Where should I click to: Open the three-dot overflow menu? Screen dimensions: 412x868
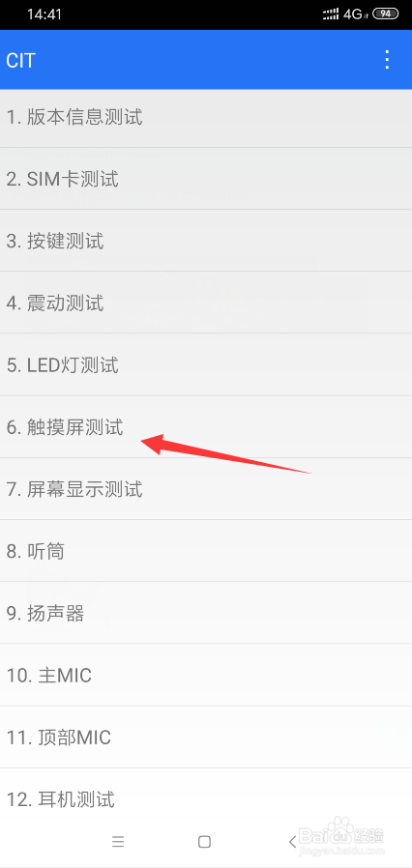(387, 60)
